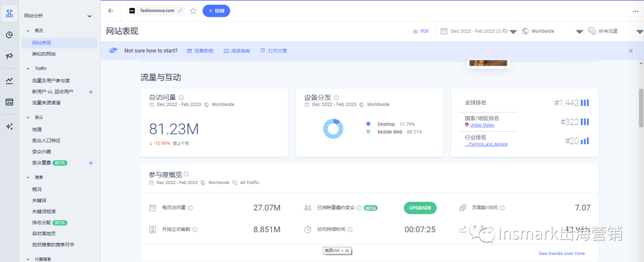This screenshot has width=644, height=262.
Task: Show info tooltip for 总访问量
Action: click(x=181, y=98)
